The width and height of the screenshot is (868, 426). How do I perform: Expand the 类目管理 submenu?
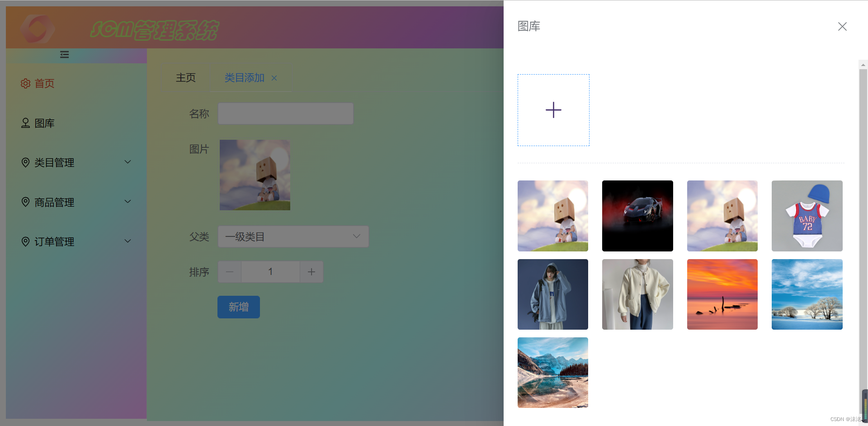[x=76, y=162]
